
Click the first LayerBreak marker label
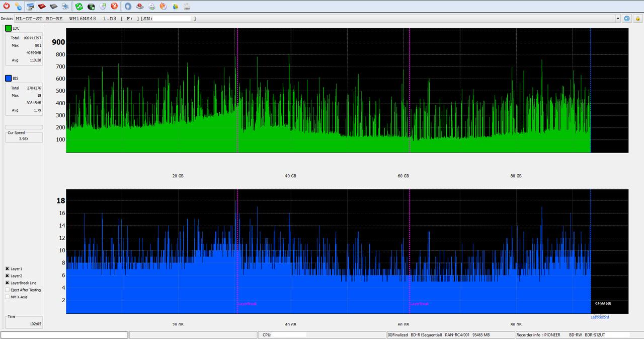click(248, 304)
